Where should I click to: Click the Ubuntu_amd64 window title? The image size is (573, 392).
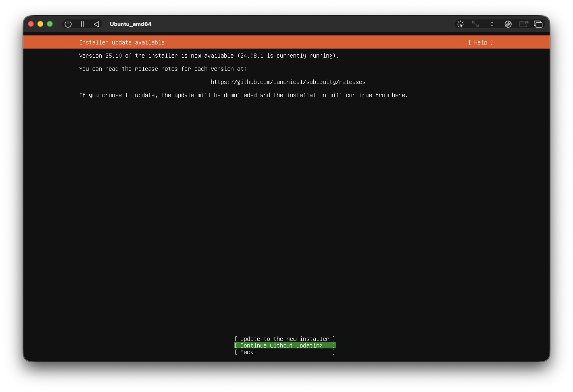tap(130, 24)
